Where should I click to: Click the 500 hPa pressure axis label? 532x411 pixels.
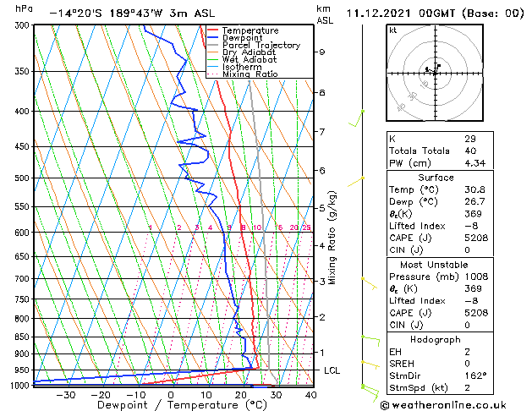(22, 178)
